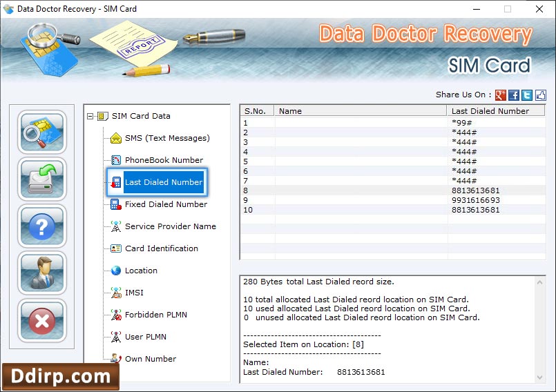Click the Service Provider tower icon
The width and height of the screenshot is (556, 392).
tap(116, 226)
